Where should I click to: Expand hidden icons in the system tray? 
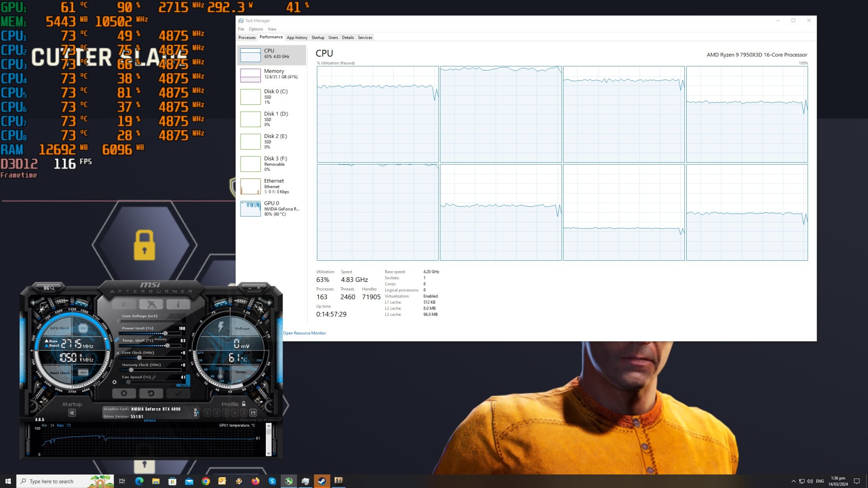(794, 481)
